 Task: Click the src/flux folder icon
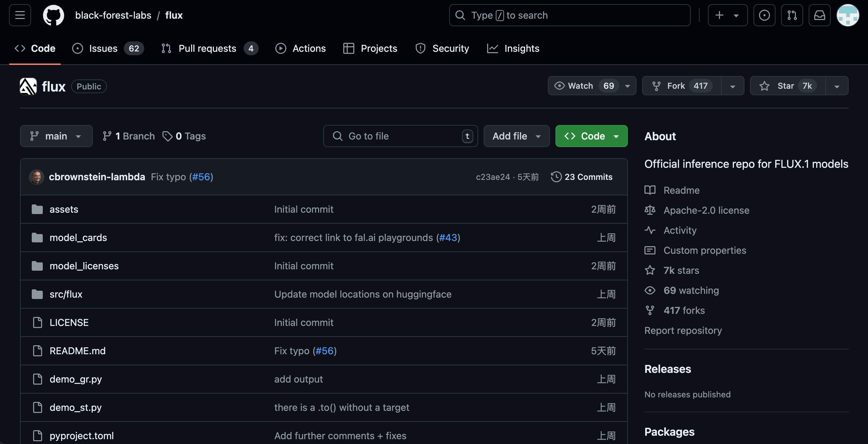pyautogui.click(x=37, y=294)
